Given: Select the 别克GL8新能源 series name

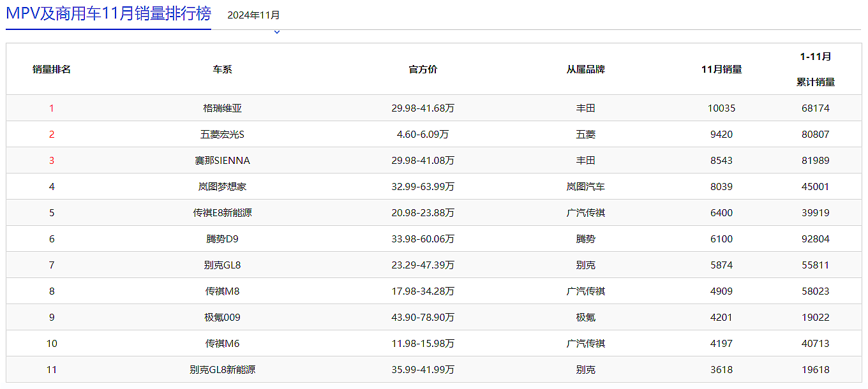Looking at the screenshot, I should 223,370.
